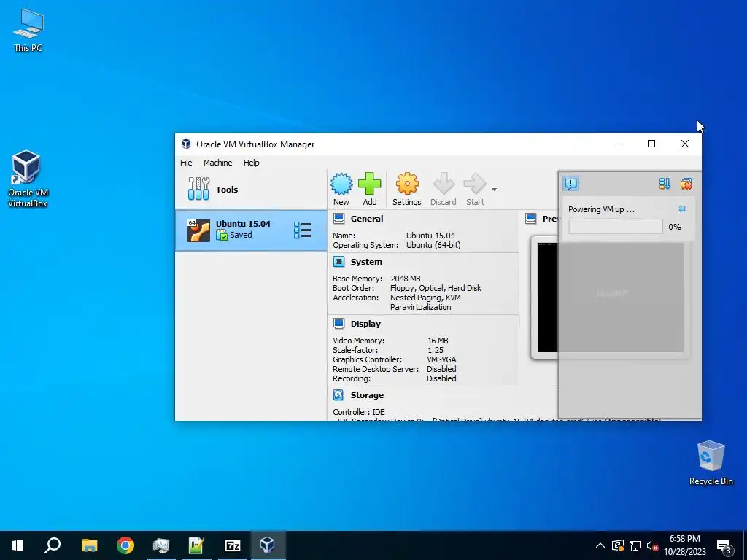Click the General section header
The height and width of the screenshot is (560, 747).
[366, 219]
